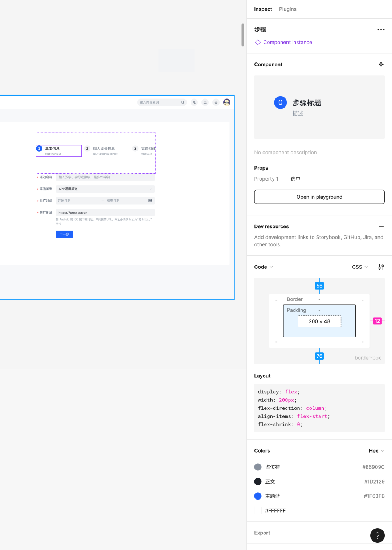Click the calendar icon in date field

[150, 201]
